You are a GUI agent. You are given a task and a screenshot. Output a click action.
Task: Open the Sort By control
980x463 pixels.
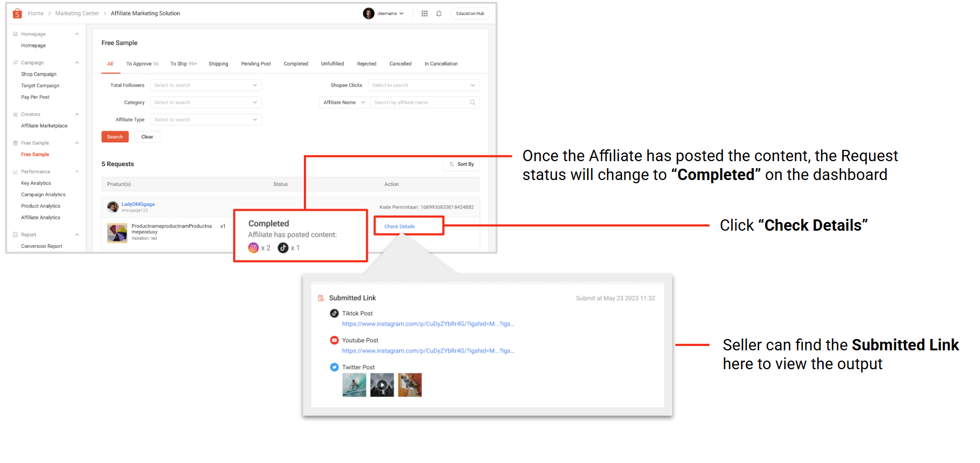pos(462,164)
